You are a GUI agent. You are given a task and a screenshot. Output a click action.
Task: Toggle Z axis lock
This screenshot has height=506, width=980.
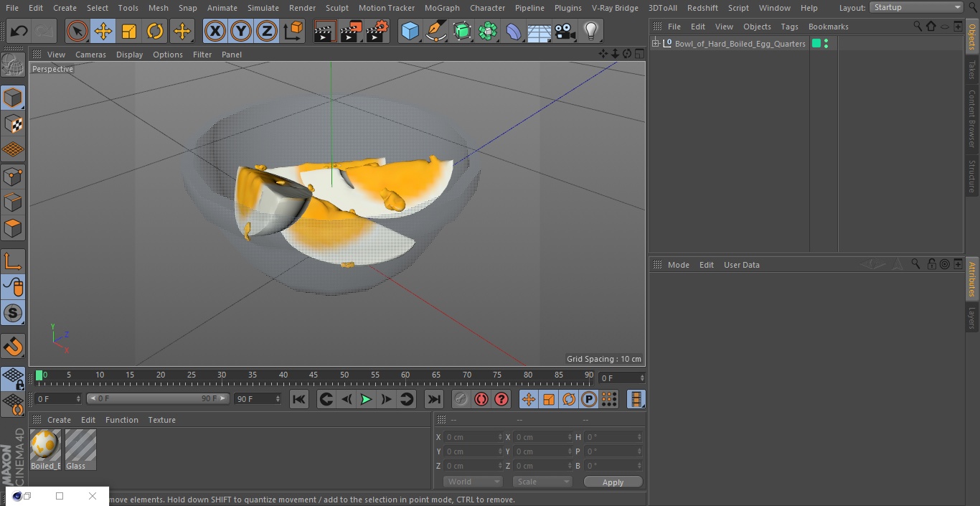[x=267, y=31]
